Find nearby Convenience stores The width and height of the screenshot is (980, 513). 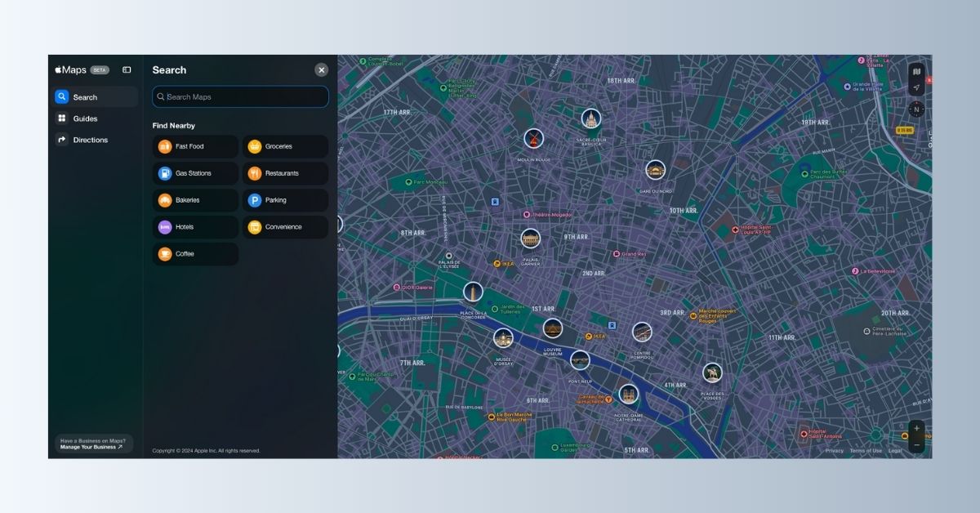[x=285, y=227]
